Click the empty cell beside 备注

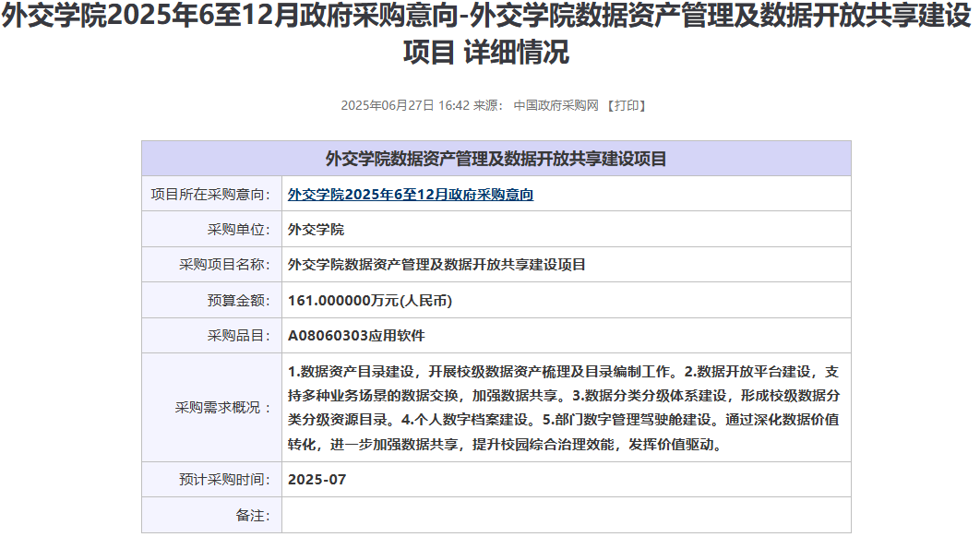(566, 515)
